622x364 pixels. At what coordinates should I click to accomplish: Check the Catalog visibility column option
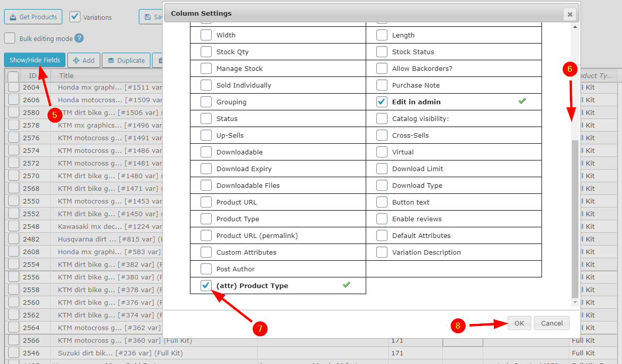(381, 118)
